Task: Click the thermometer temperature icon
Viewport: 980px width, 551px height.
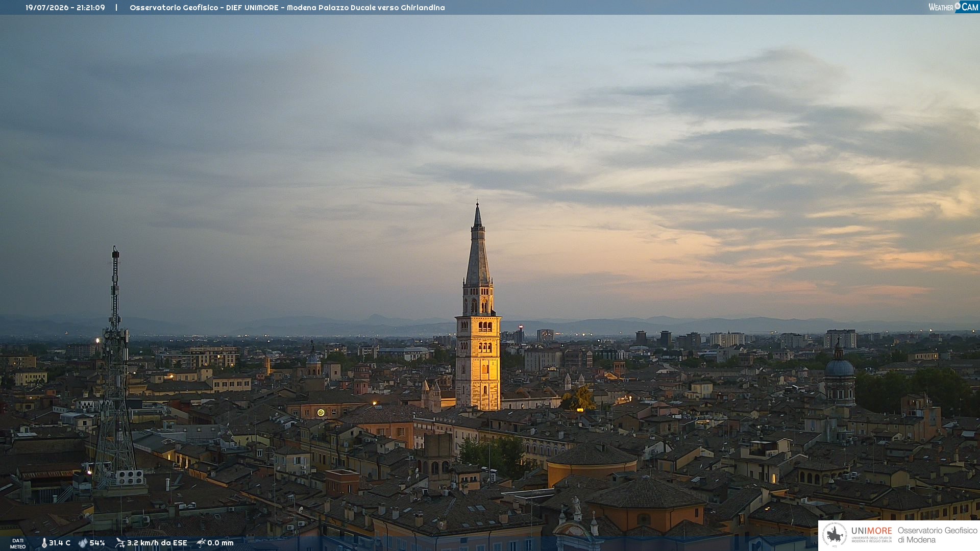Action: [x=44, y=543]
